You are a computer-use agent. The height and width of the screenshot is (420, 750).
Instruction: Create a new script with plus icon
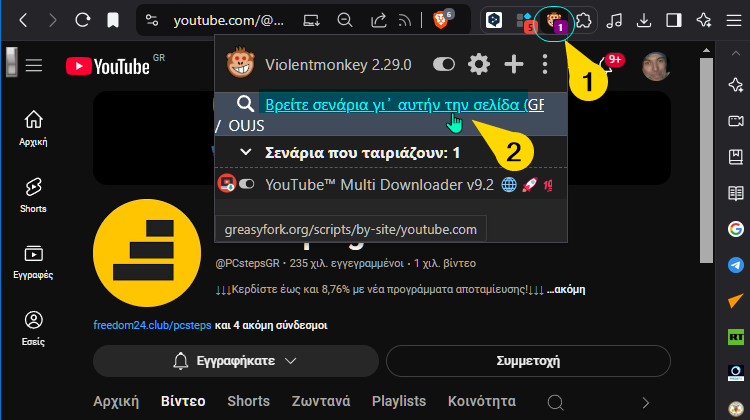(514, 64)
